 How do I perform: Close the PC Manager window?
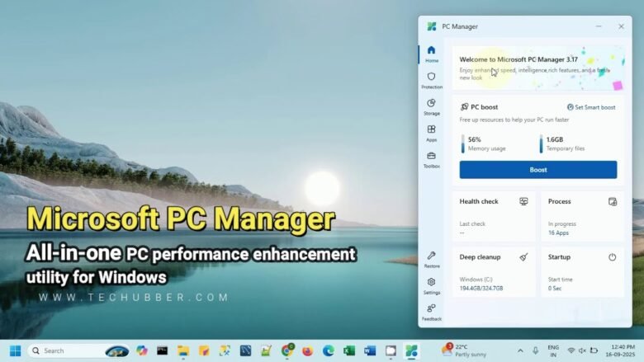621,26
